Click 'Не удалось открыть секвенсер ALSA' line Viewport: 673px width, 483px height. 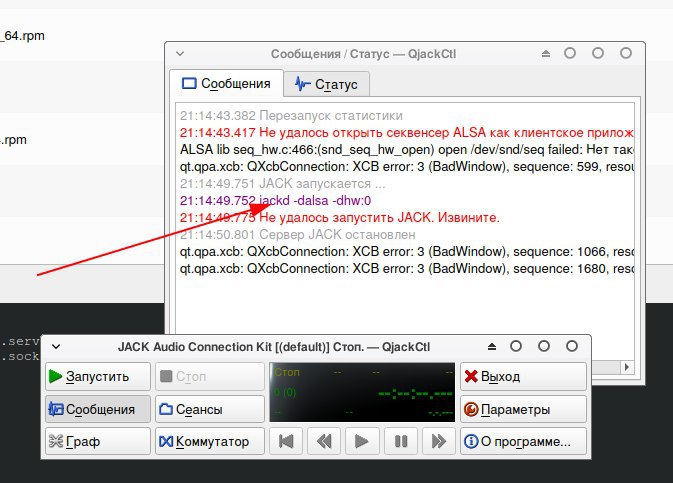click(x=406, y=133)
